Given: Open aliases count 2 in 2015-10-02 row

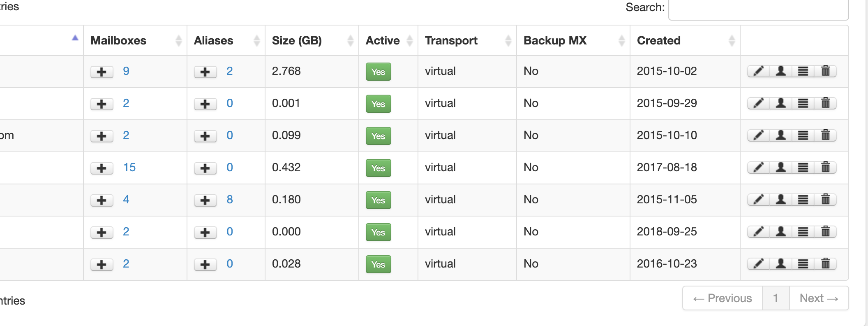Looking at the screenshot, I should (230, 71).
